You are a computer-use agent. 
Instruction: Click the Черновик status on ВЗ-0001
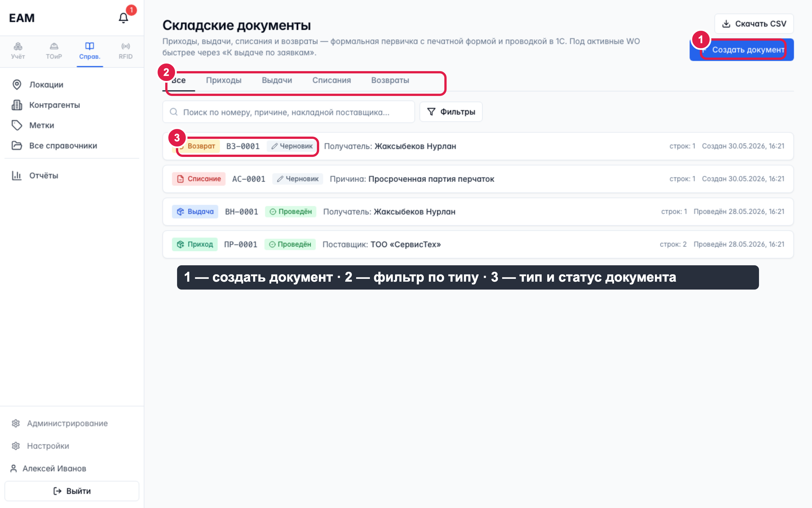pyautogui.click(x=292, y=146)
